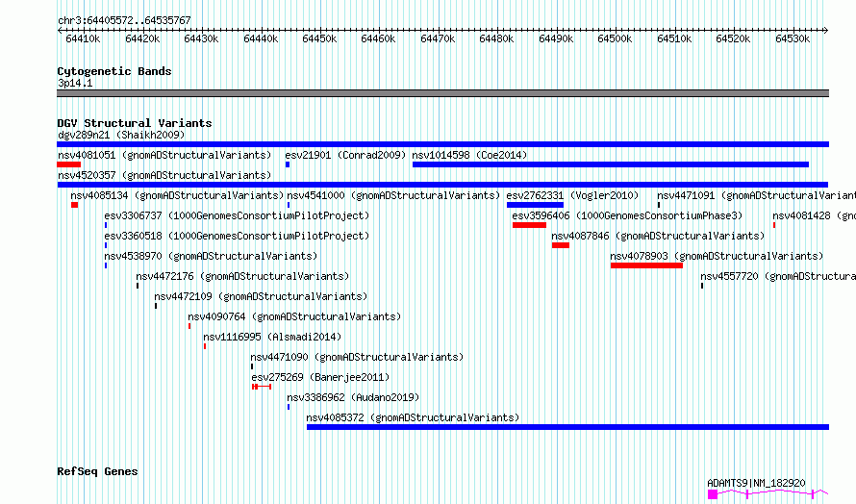The image size is (856, 504).
Task: Select the blue bar under nsv4085372
Action: pyautogui.click(x=567, y=427)
